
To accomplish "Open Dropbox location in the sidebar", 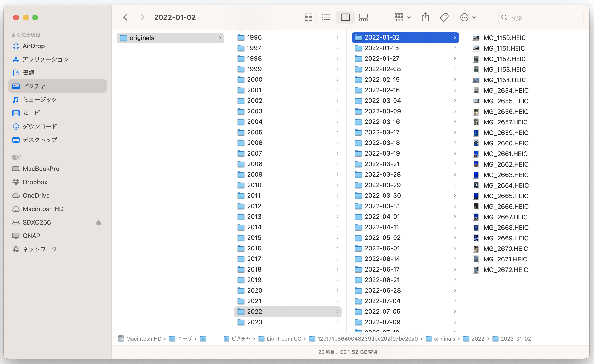I will 35,182.
